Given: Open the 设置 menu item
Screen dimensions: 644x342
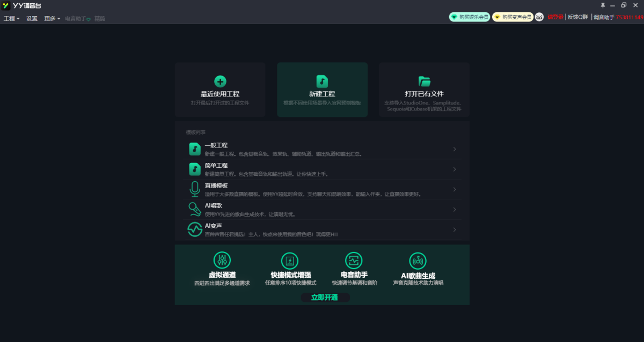Looking at the screenshot, I should (32, 18).
